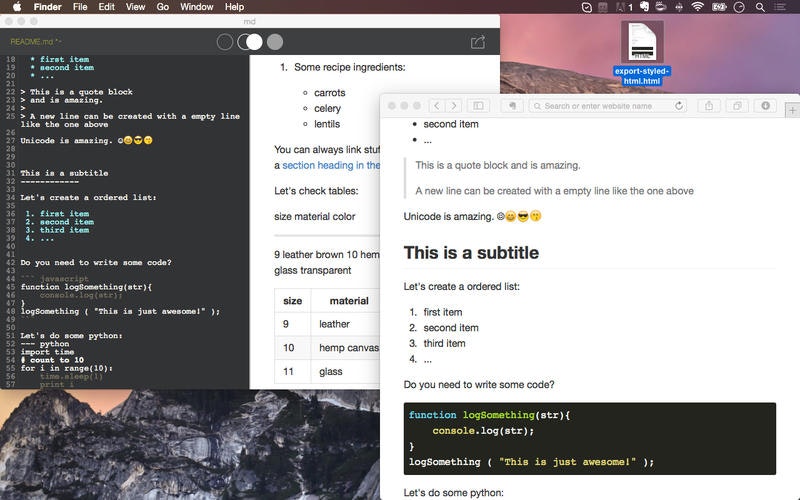Open a new Safari tab
This screenshot has width=800, height=500.
click(792, 110)
